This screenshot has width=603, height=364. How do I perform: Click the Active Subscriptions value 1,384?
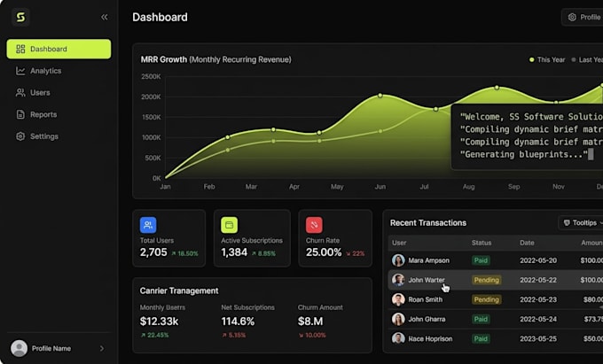234,252
